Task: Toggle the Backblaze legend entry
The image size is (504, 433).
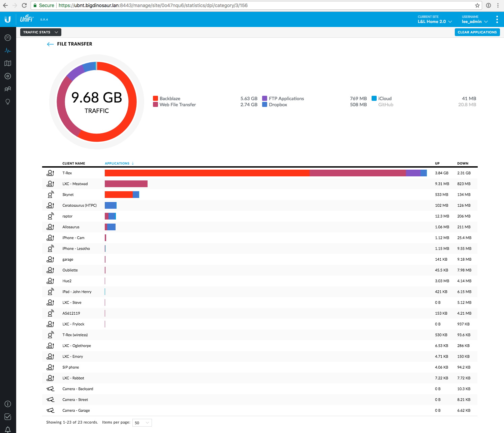Action: 170,98
